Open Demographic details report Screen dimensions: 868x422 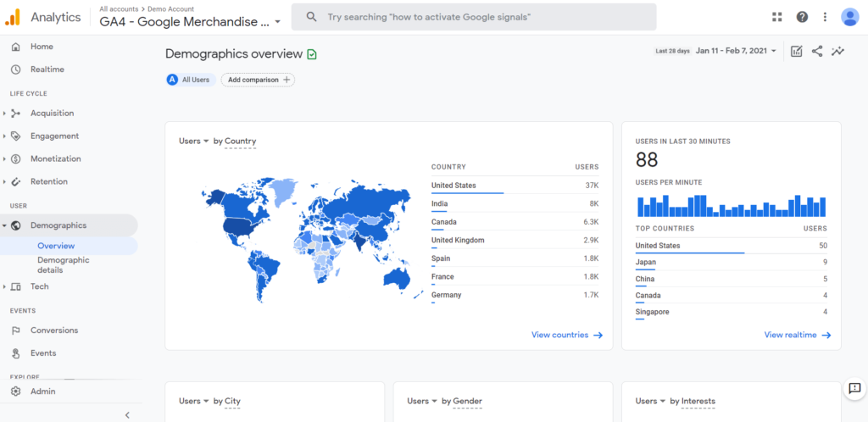63,265
